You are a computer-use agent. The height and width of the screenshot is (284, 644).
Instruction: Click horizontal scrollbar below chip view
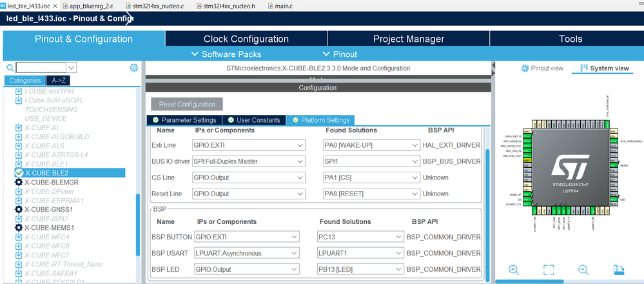529,281
